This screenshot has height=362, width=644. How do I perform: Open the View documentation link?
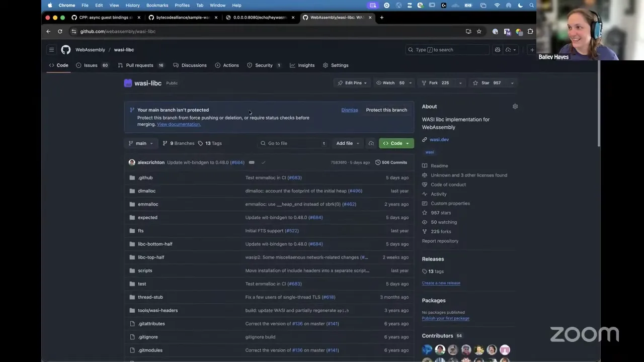179,124
